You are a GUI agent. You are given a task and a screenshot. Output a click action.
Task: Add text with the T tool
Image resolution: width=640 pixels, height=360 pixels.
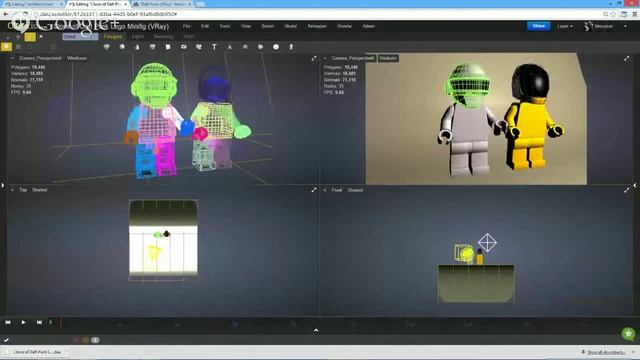point(214,47)
